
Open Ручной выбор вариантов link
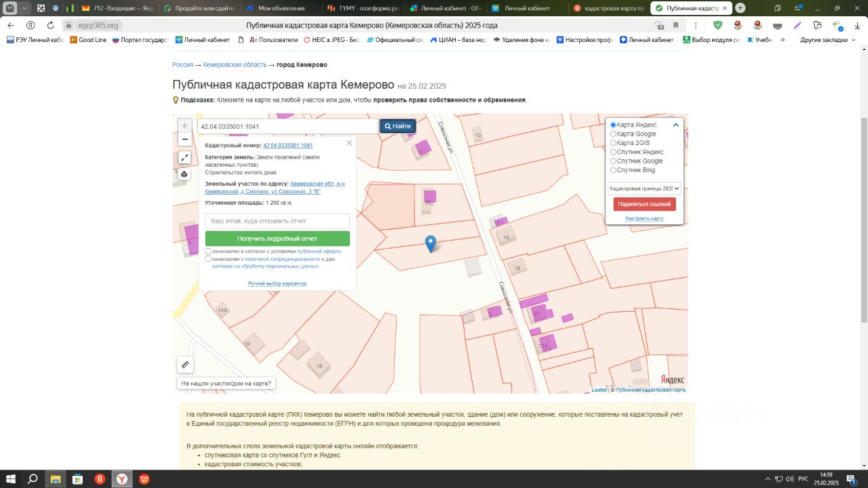point(277,283)
